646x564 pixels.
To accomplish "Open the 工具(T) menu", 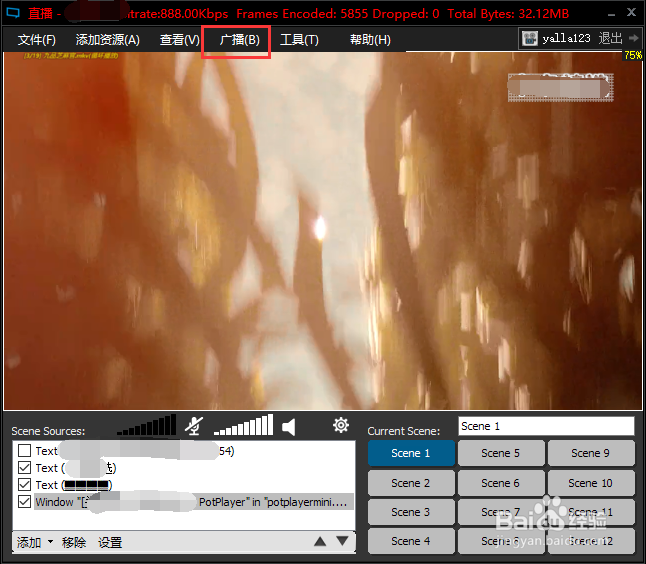I will (x=299, y=40).
